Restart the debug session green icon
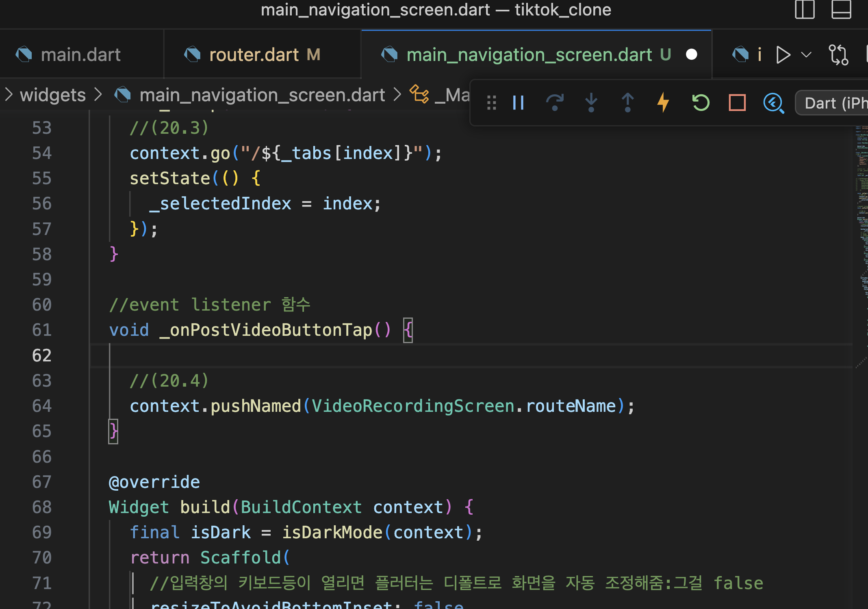The height and width of the screenshot is (609, 868). tap(701, 103)
